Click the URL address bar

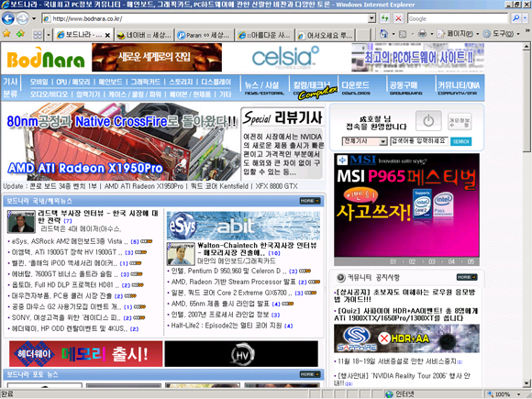coord(205,18)
